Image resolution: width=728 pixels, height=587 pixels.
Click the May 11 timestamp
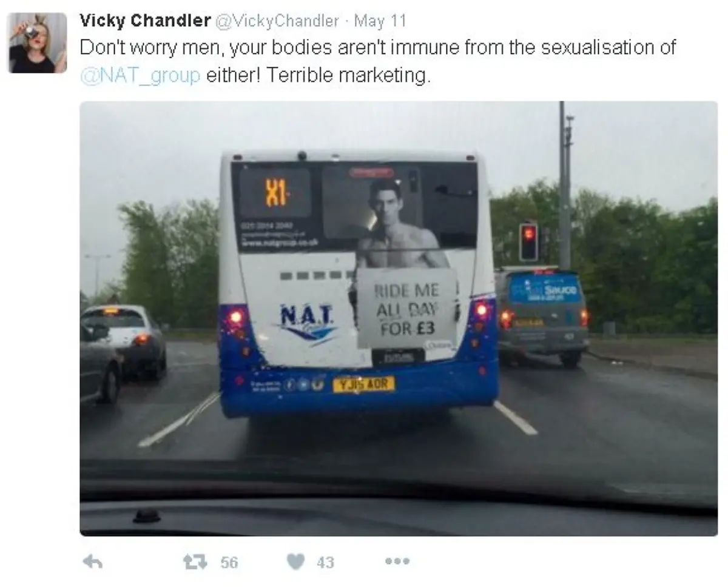click(x=380, y=21)
